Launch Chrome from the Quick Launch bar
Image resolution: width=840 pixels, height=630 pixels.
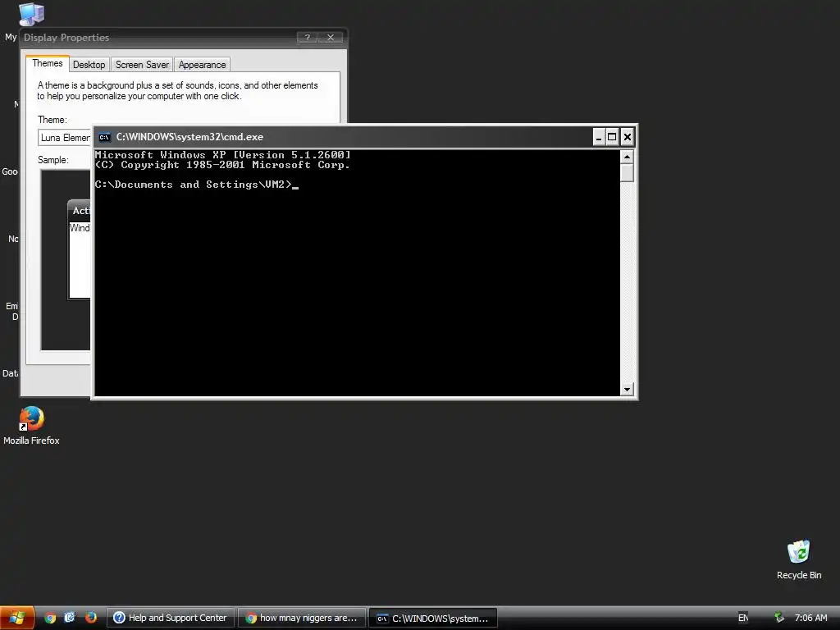pos(50,618)
